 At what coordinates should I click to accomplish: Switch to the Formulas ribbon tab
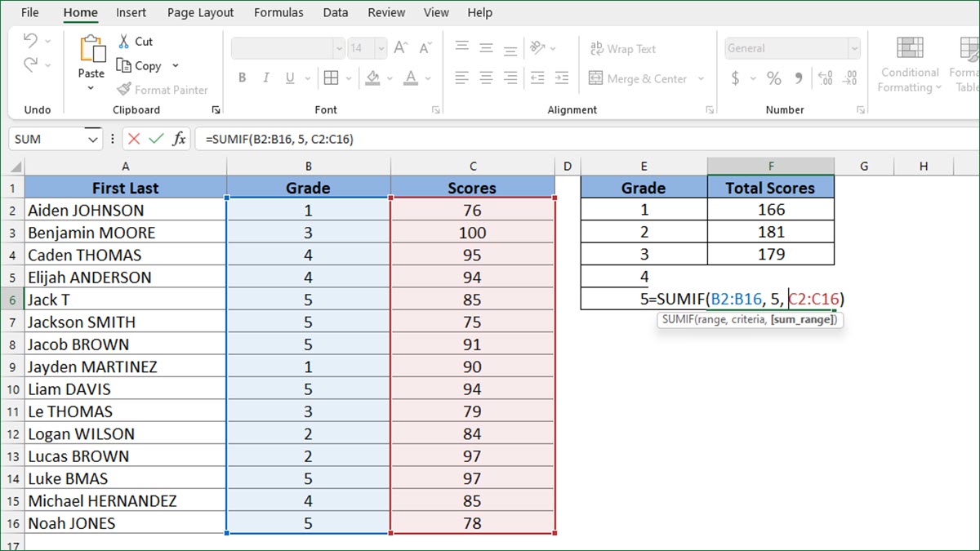pyautogui.click(x=278, y=12)
